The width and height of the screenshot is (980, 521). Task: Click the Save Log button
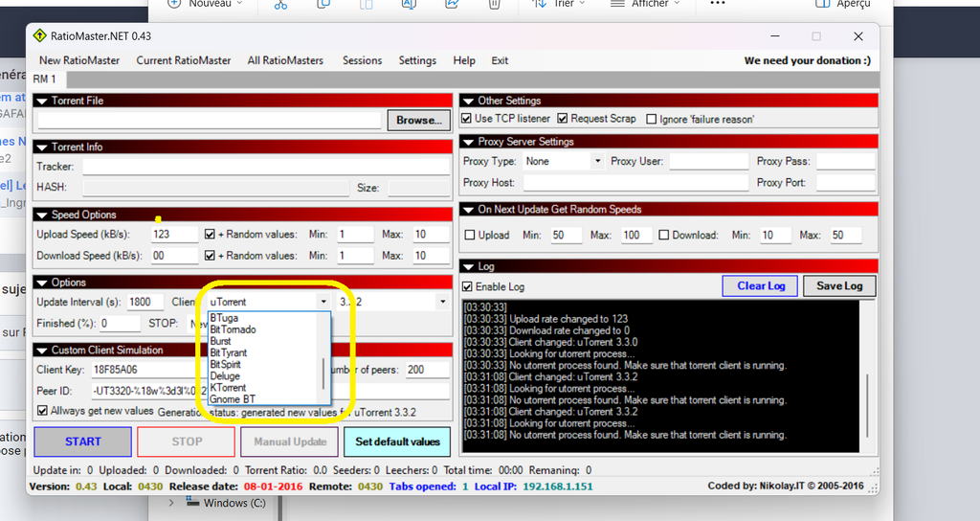tap(839, 285)
